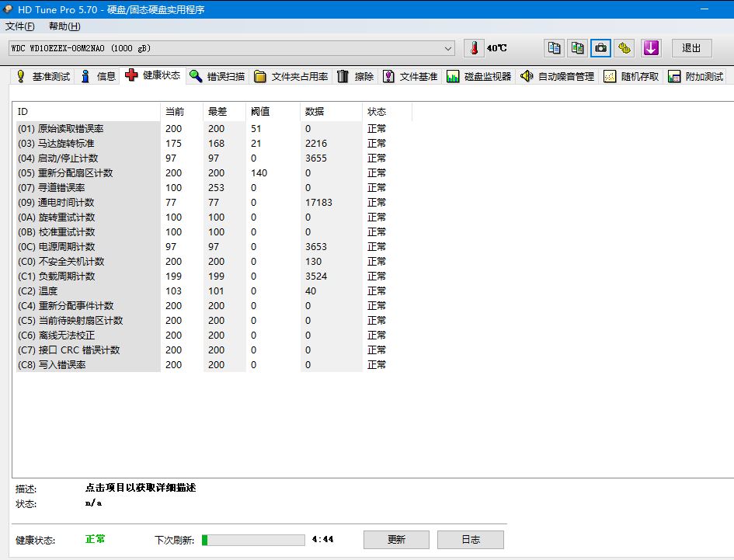Screen dimensions: 734x560
Task: Click the 当前 column header
Action: click(x=182, y=111)
